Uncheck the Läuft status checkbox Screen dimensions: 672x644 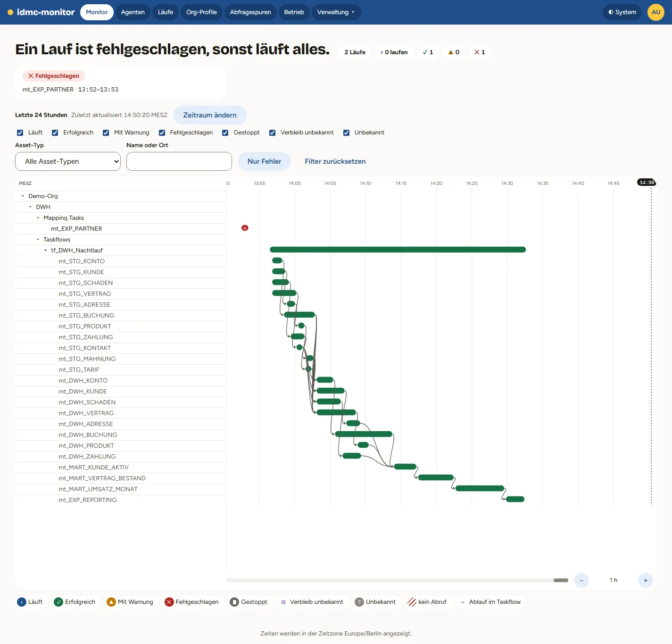tap(20, 133)
